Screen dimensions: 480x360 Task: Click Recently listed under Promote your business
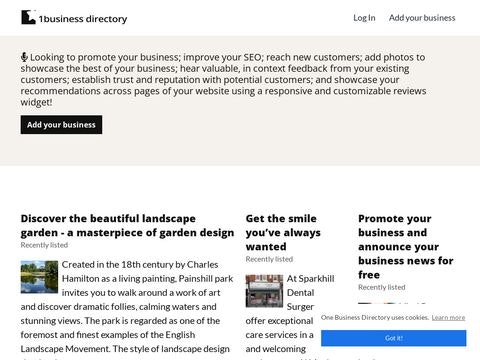click(x=382, y=287)
